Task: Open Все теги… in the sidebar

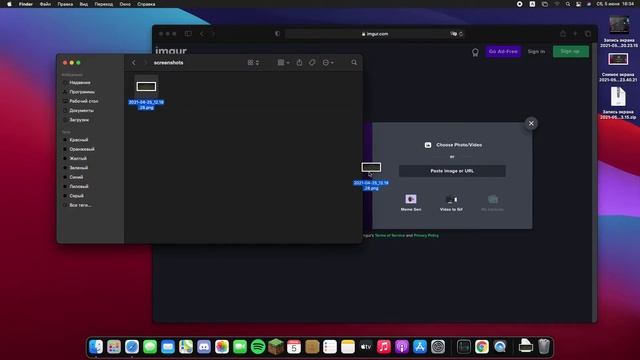Action: point(80,205)
